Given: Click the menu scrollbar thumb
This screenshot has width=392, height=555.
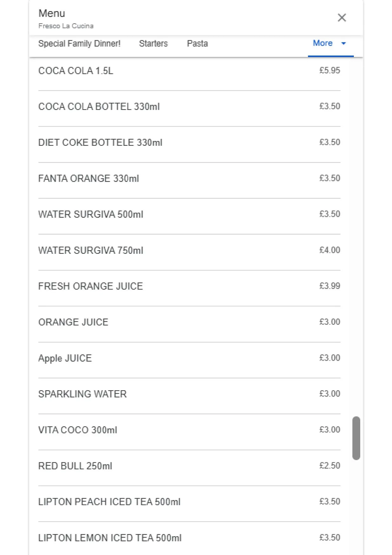Looking at the screenshot, I should (356, 438).
